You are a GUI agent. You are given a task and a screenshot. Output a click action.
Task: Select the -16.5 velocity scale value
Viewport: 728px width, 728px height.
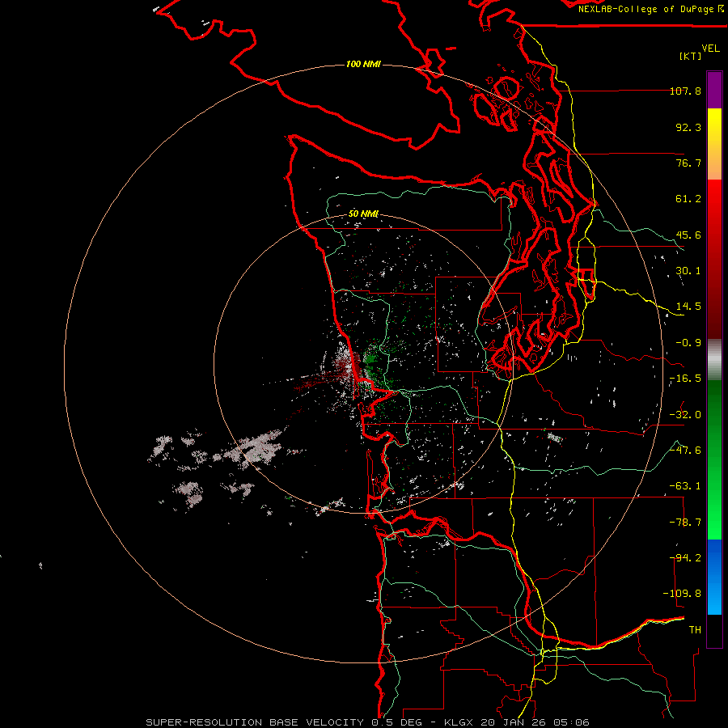tap(685, 379)
